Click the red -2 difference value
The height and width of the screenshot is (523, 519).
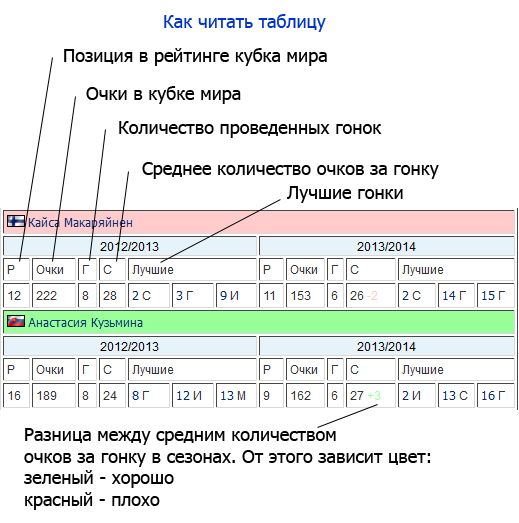[x=372, y=296]
